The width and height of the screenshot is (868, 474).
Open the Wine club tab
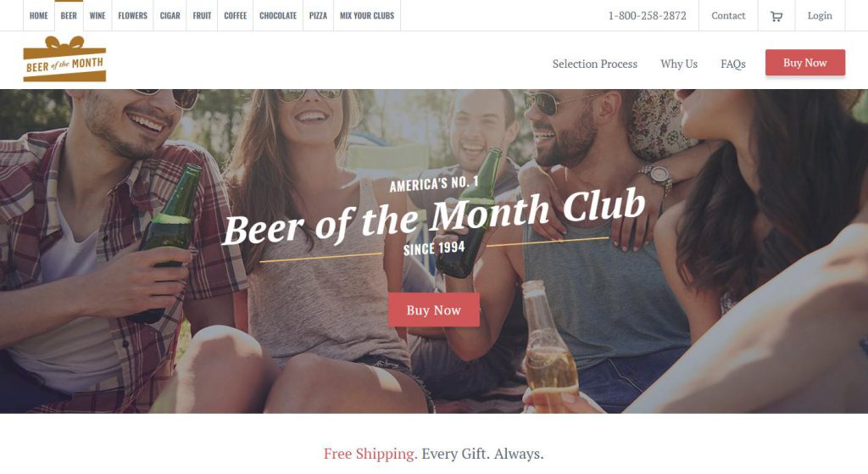click(x=97, y=15)
